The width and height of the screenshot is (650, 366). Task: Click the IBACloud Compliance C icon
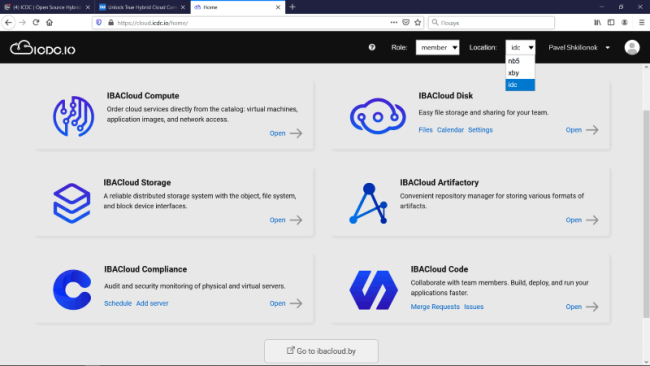tap(72, 290)
